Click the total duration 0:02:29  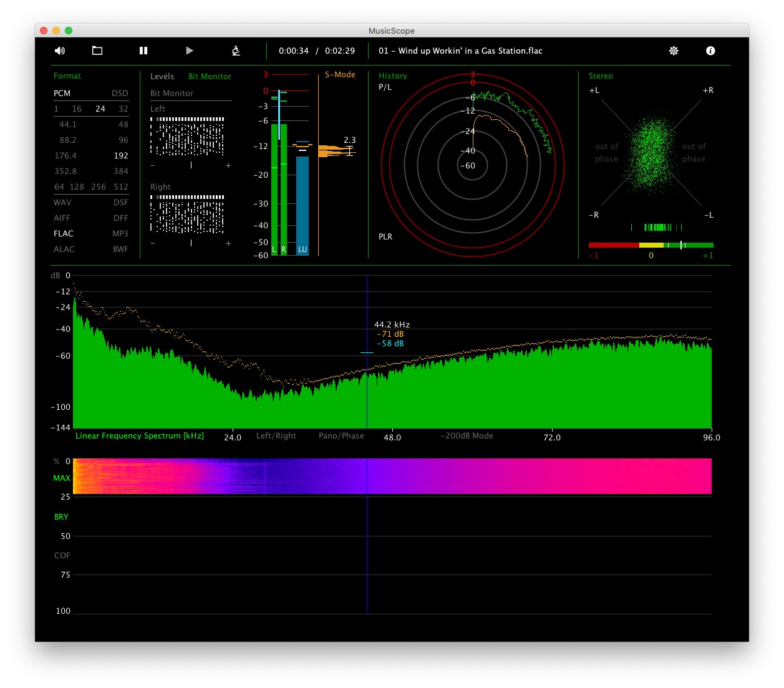pyautogui.click(x=340, y=51)
